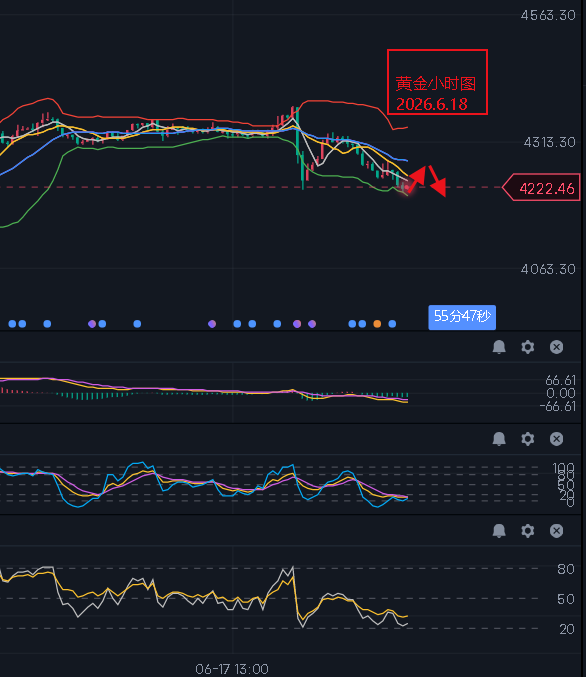This screenshot has width=586, height=677.
Task: Remove the KDJ indicator panel
Action: 556,439
